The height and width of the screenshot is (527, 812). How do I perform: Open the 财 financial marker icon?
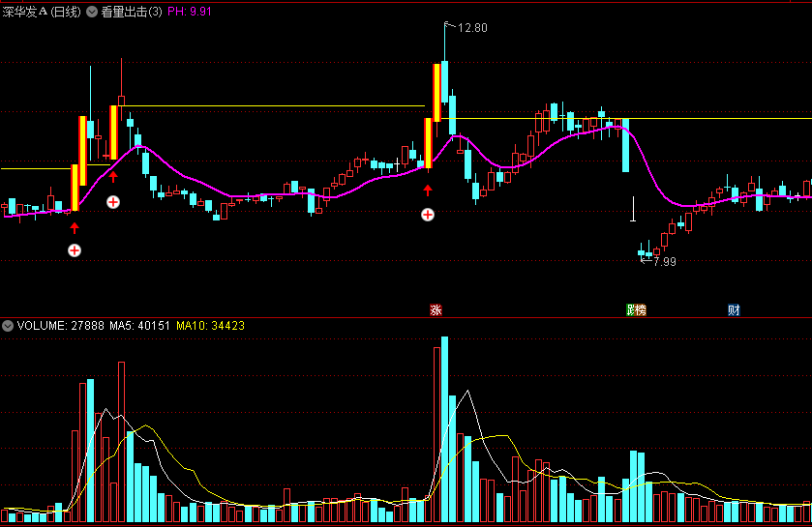pyautogui.click(x=734, y=309)
